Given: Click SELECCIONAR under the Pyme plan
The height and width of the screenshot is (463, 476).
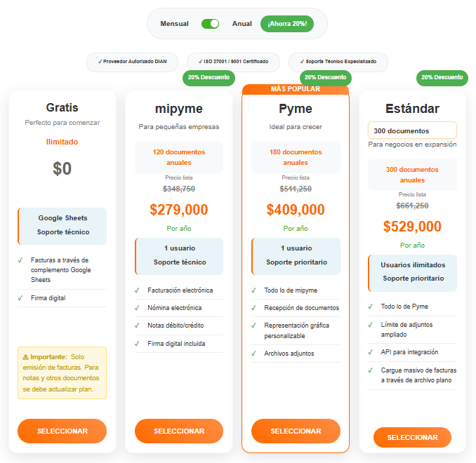Looking at the screenshot, I should coord(296,431).
